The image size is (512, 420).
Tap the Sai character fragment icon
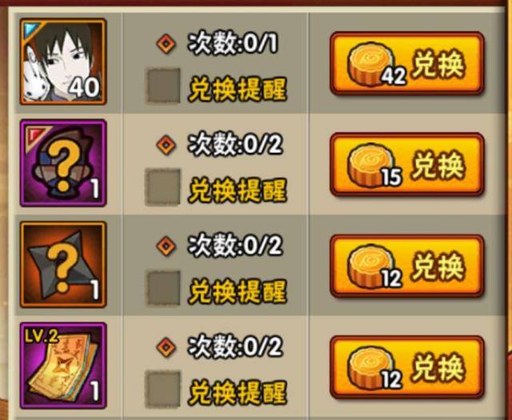click(63, 62)
